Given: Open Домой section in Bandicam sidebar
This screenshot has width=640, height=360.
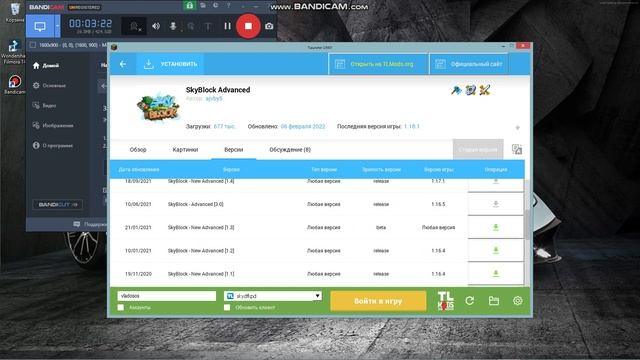Looking at the screenshot, I should coord(46,66).
